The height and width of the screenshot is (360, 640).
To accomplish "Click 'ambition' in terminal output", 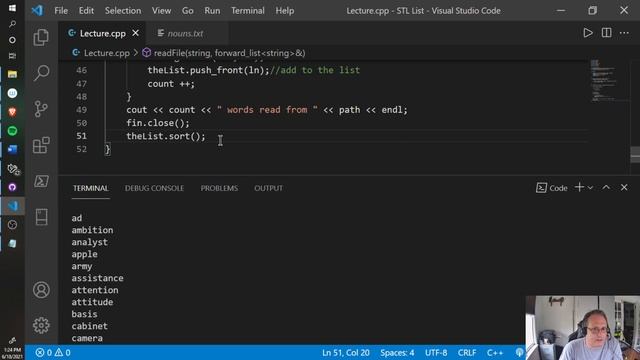I will click(x=92, y=230).
